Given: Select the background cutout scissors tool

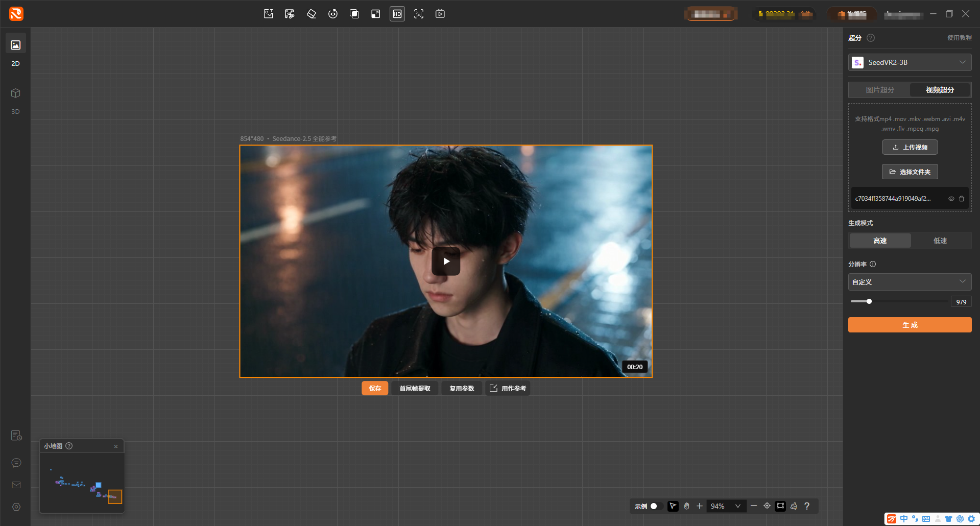Looking at the screenshot, I should click(x=290, y=14).
